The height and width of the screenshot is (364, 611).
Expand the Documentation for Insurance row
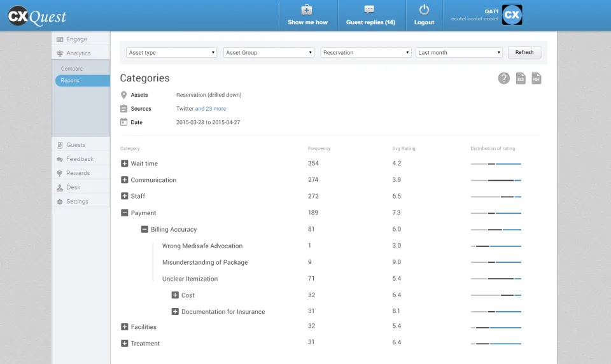(x=175, y=311)
